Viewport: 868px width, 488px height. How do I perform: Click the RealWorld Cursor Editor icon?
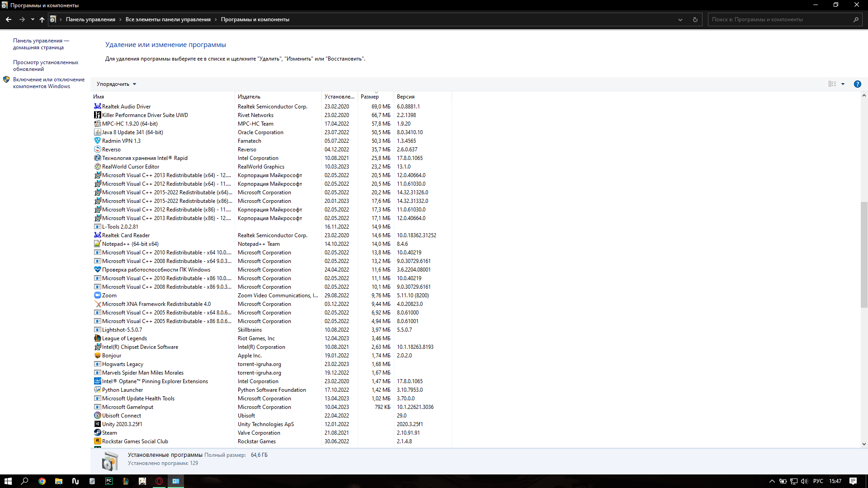[x=97, y=166]
